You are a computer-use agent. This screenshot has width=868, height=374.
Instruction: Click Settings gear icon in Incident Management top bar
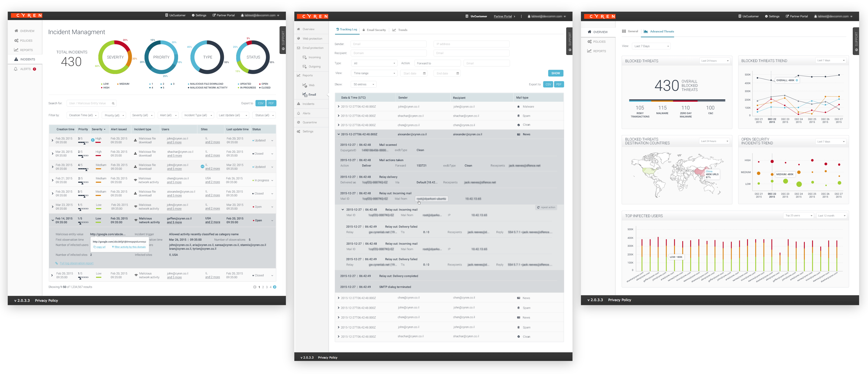point(193,15)
